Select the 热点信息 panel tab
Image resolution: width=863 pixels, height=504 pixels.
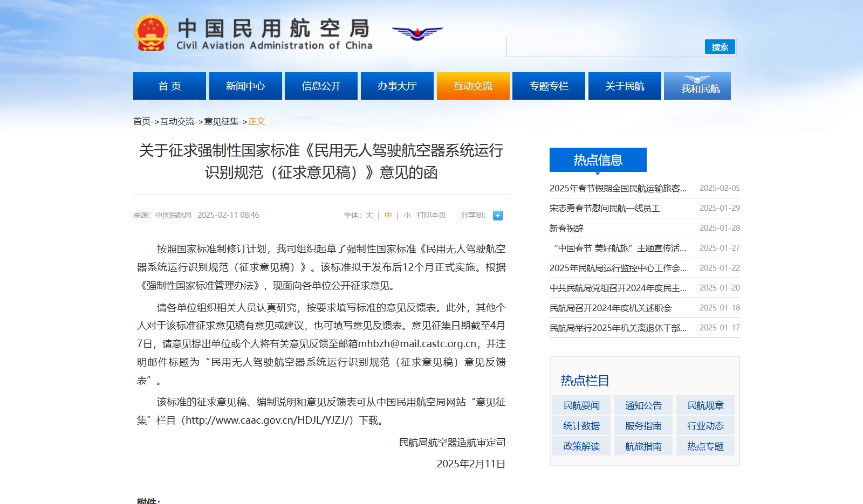coord(598,160)
